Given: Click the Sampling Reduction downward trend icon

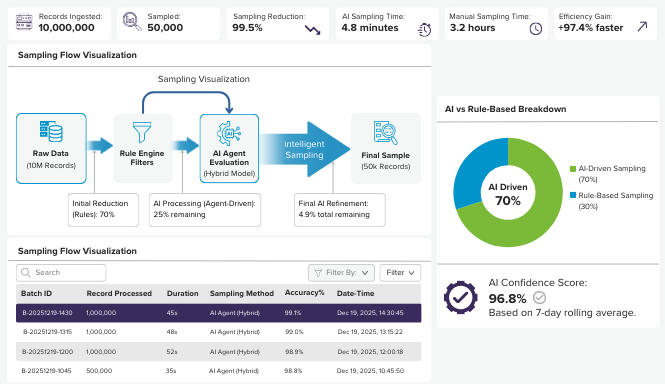Looking at the screenshot, I should tap(313, 30).
